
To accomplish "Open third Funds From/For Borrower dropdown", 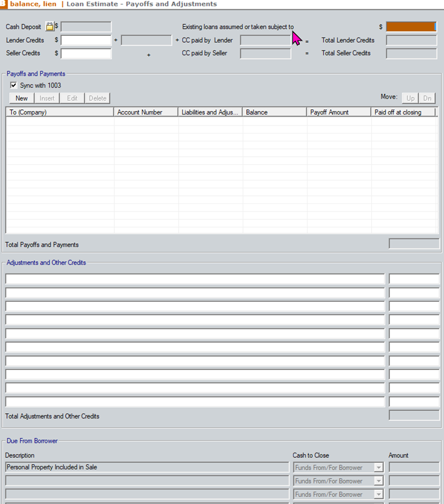I will (x=378, y=494).
